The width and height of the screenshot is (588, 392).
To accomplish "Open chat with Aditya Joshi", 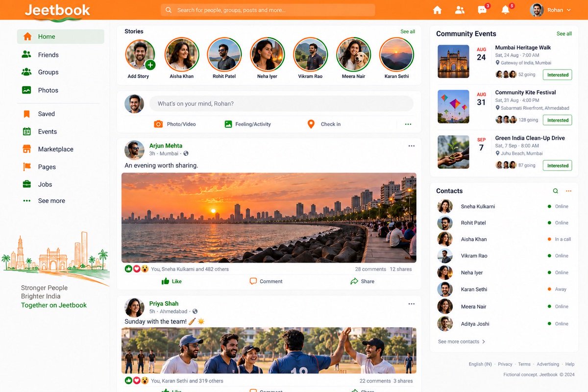I will (504, 324).
